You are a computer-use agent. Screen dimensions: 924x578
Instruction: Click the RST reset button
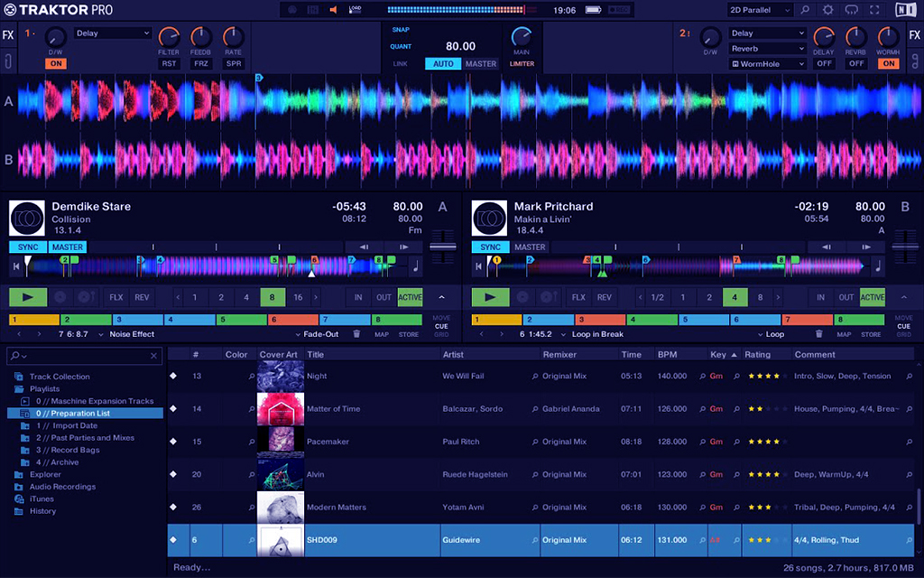pyautogui.click(x=169, y=64)
